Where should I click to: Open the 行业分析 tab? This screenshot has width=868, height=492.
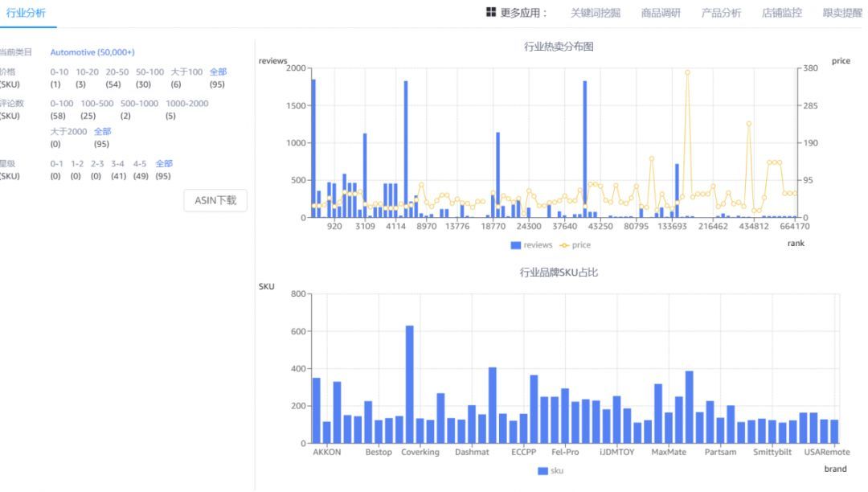click(x=26, y=13)
